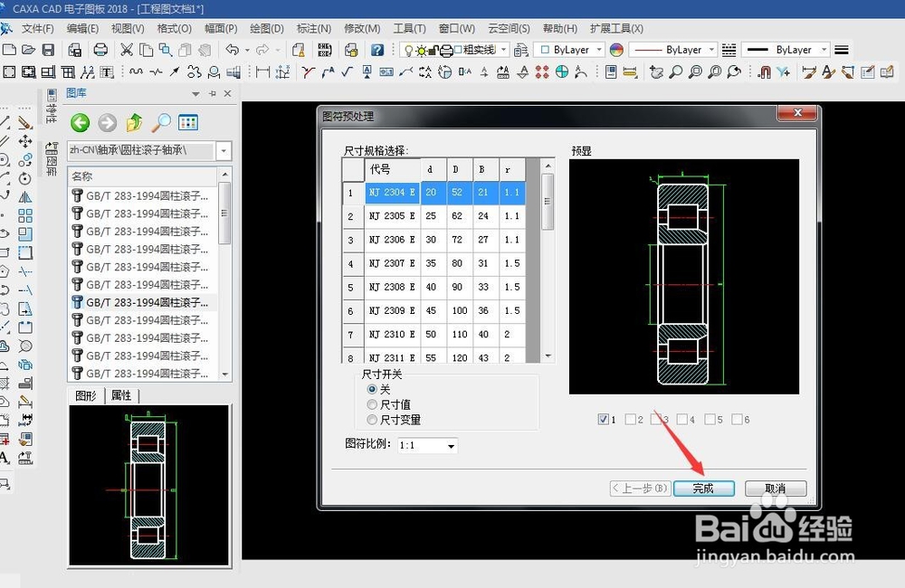The width and height of the screenshot is (905, 588).
Task: Click the gray Forward arrow in library panel
Action: coord(108,122)
